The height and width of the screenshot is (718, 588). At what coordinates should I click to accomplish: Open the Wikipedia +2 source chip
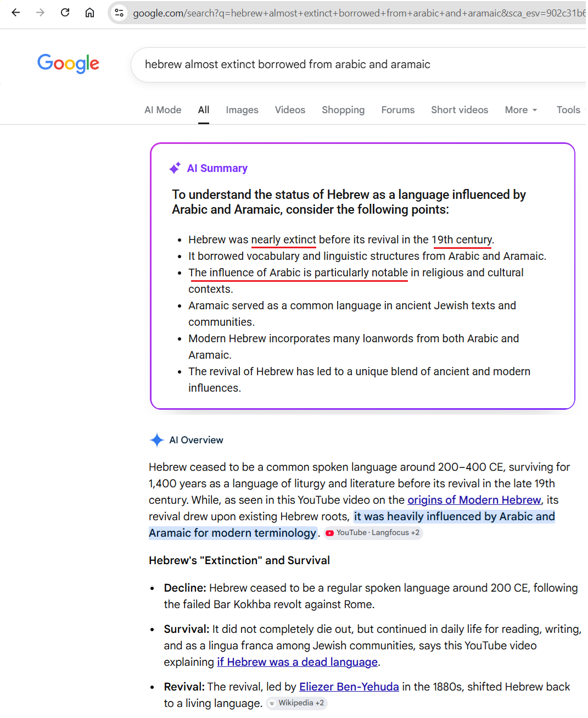point(296,703)
